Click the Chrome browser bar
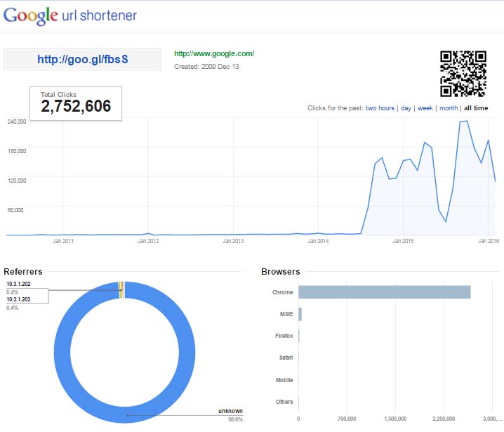Image resolution: width=504 pixels, height=432 pixels. pyautogui.click(x=385, y=292)
